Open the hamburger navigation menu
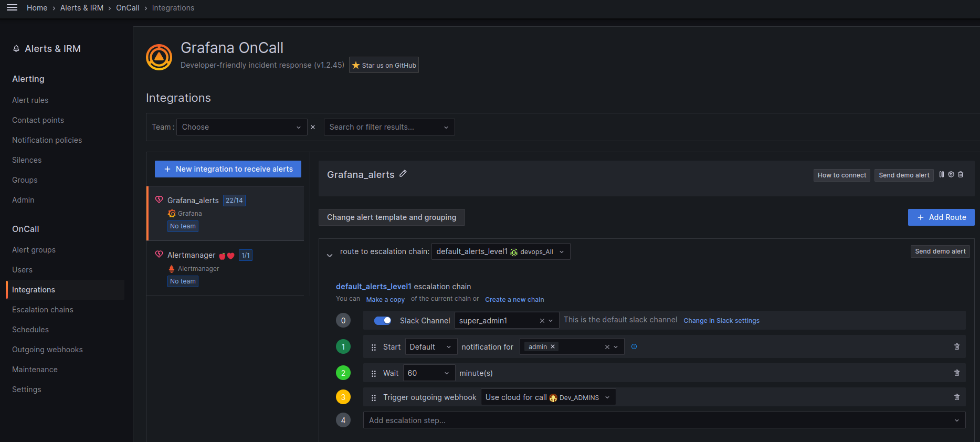Screen dimensions: 980x442 point(12,7)
